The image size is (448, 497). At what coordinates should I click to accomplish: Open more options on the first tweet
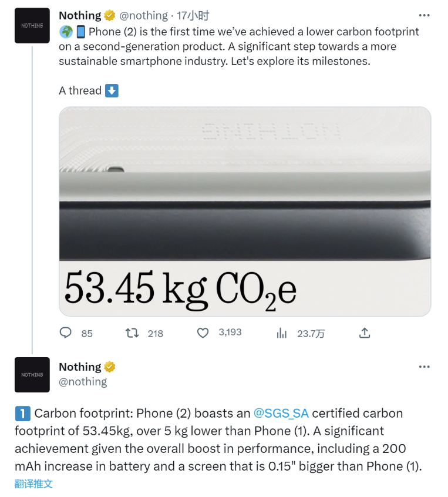(x=424, y=15)
